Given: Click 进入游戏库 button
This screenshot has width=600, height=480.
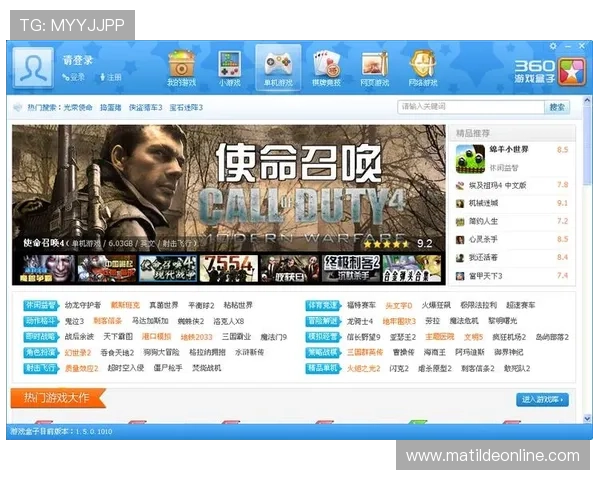Looking at the screenshot, I should (x=542, y=400).
